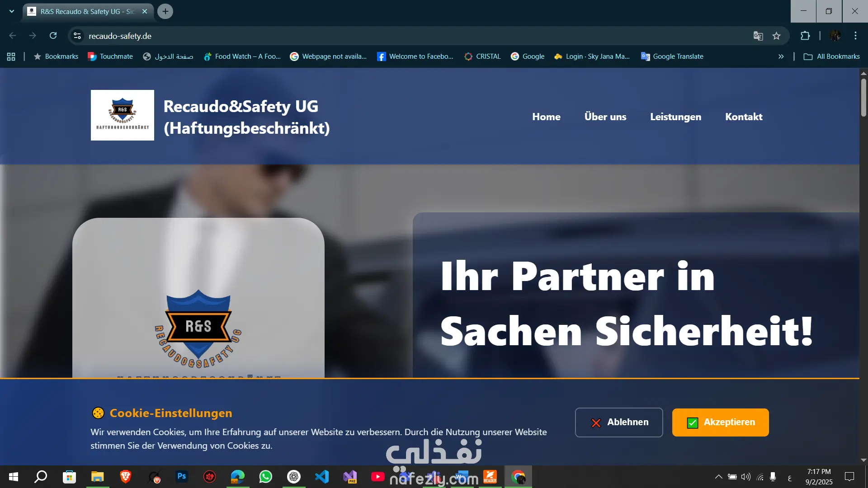
Task: Expand the hidden bookmarks overflow chevron
Action: coord(781,56)
